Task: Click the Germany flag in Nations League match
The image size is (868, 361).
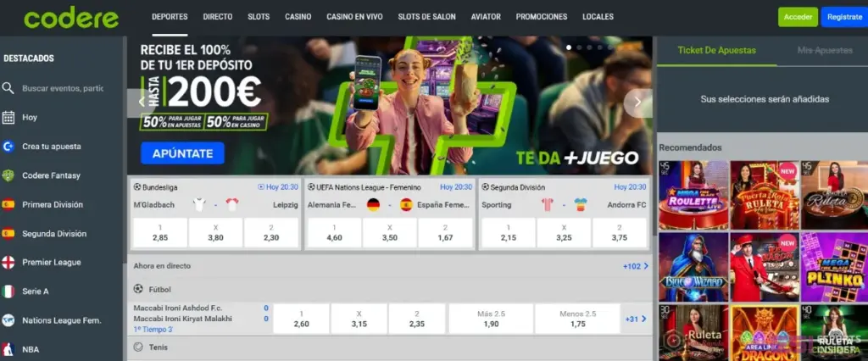Action: 373,205
